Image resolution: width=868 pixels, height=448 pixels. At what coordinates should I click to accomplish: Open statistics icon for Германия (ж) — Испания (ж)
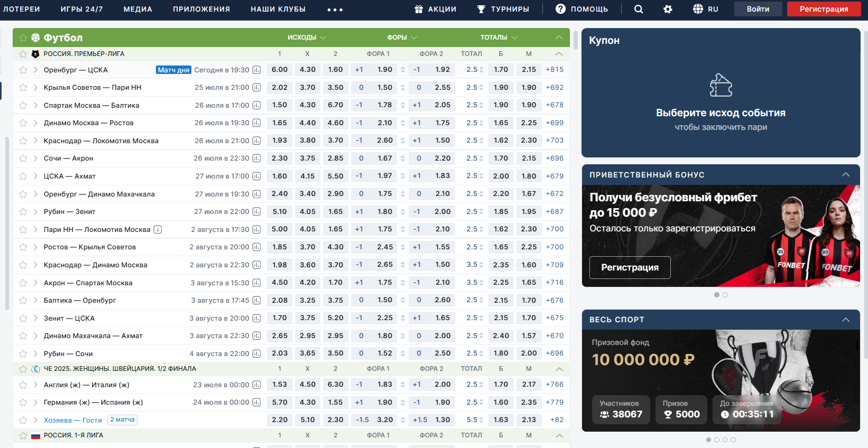pos(256,402)
